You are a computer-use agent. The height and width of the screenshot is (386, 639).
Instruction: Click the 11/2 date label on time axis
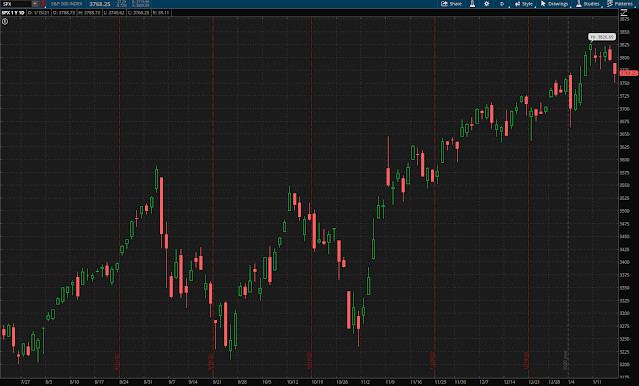(365, 382)
